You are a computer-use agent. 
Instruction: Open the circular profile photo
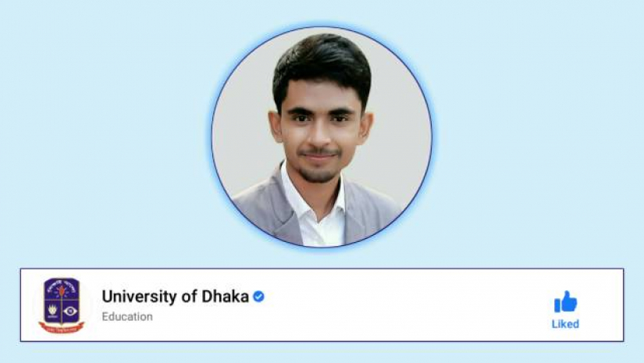[322, 137]
